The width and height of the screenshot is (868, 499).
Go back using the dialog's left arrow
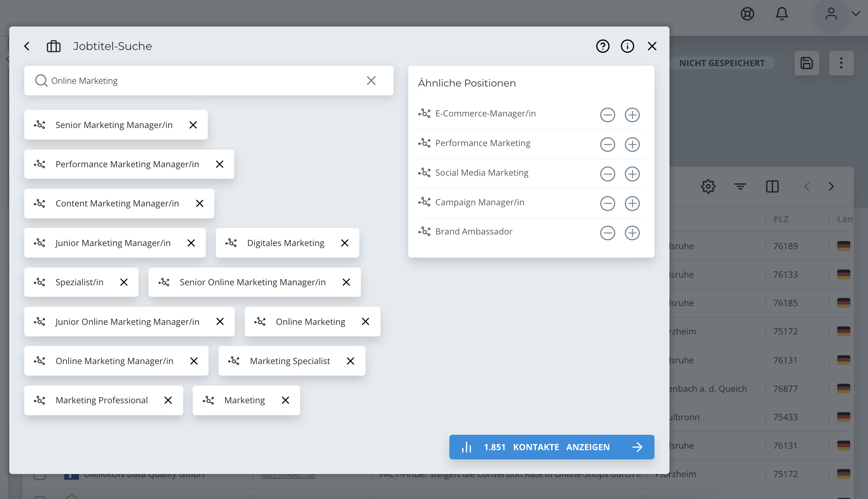pos(27,47)
